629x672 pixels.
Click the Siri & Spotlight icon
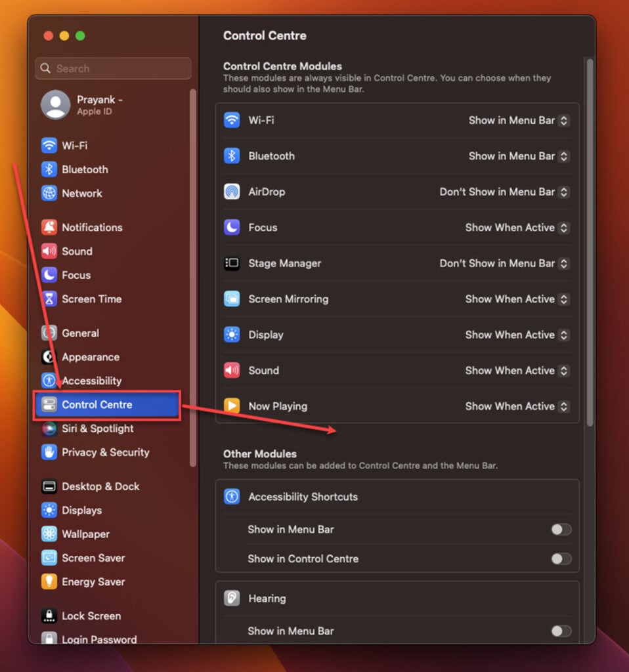(x=49, y=429)
